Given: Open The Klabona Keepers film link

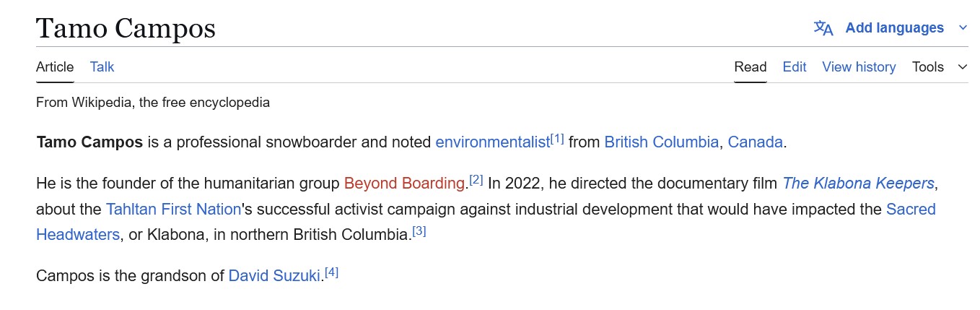Looking at the screenshot, I should click(x=858, y=184).
